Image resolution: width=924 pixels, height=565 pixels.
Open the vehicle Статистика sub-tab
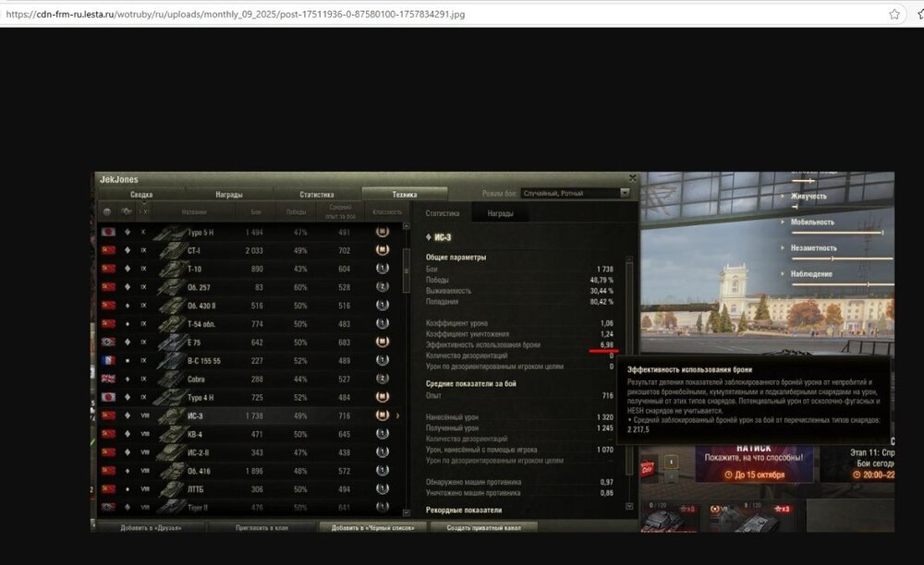(x=442, y=213)
